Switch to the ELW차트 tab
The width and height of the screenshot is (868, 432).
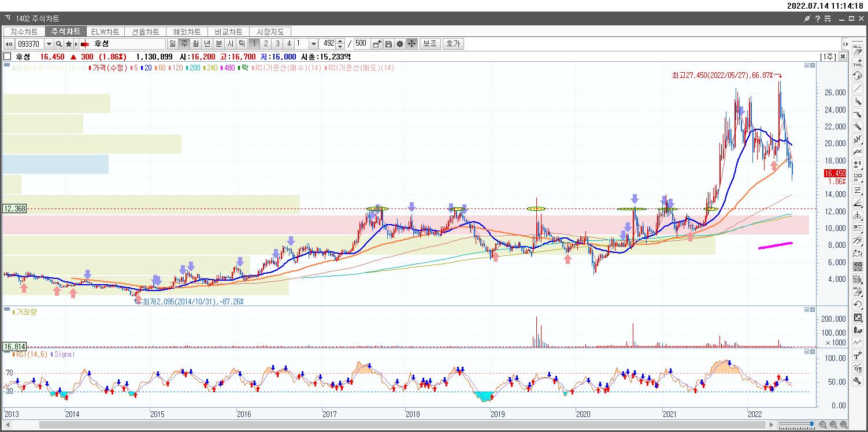click(105, 32)
